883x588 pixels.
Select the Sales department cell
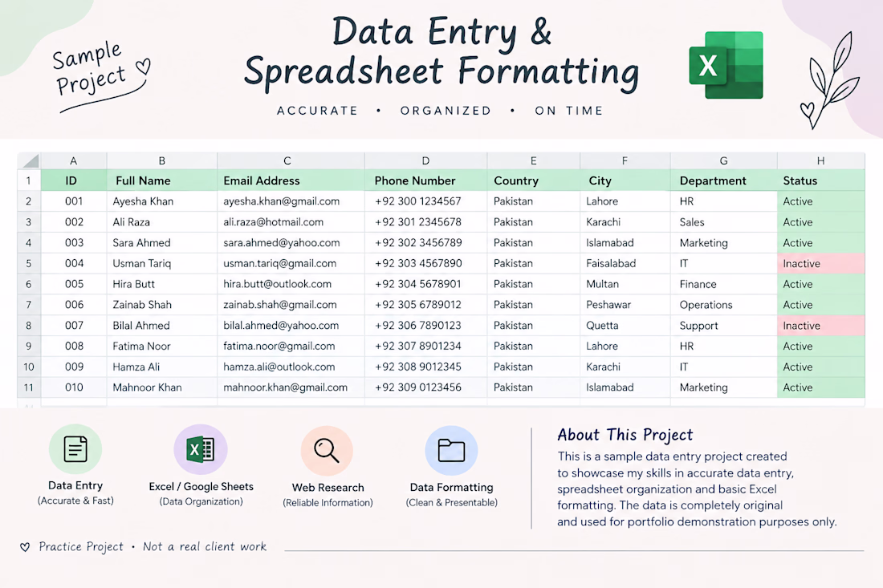[x=723, y=222]
